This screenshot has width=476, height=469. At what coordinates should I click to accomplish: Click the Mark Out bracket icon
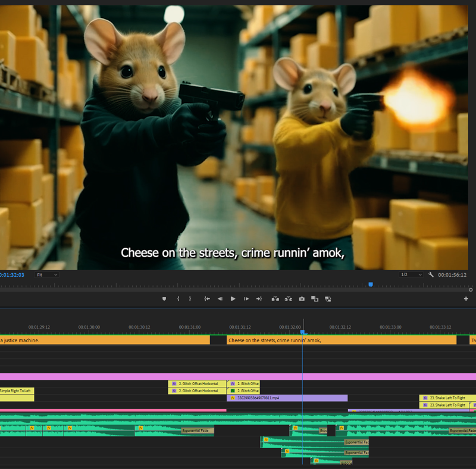(190, 299)
